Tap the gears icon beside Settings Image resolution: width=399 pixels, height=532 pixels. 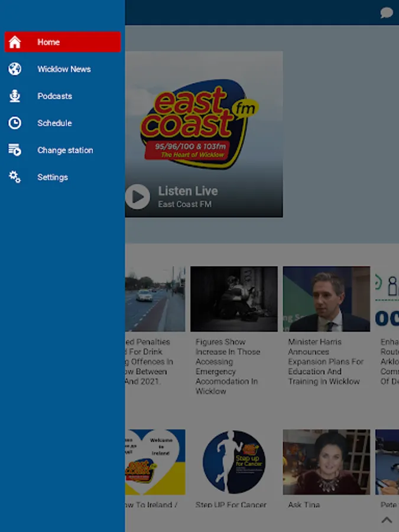[x=15, y=177]
